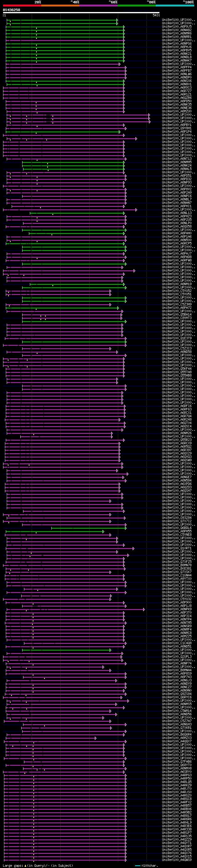Select the UniRef100_A6R397 row label
The image size is (197, 868).
coord(177,450)
